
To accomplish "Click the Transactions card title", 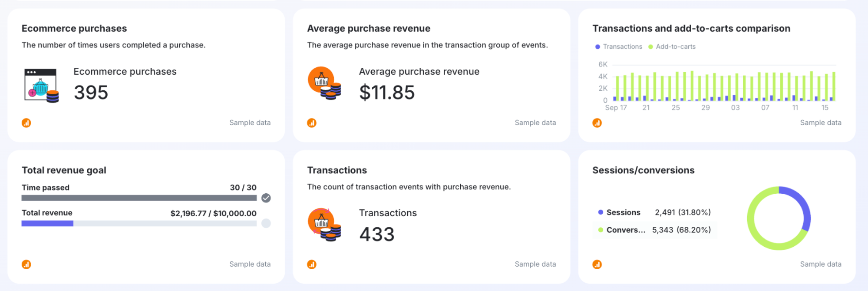I will (x=337, y=170).
